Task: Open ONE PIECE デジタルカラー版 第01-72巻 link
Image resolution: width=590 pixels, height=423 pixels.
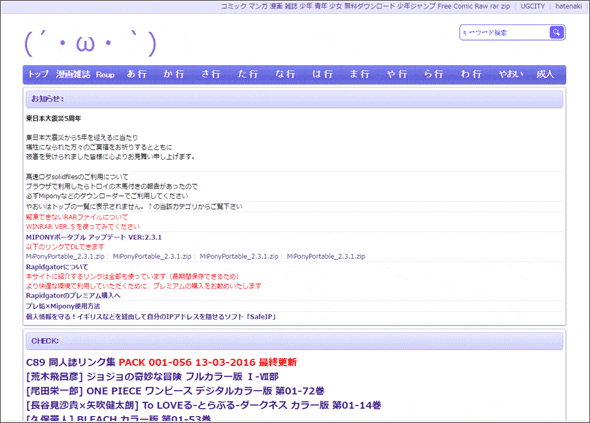Action: (175, 391)
